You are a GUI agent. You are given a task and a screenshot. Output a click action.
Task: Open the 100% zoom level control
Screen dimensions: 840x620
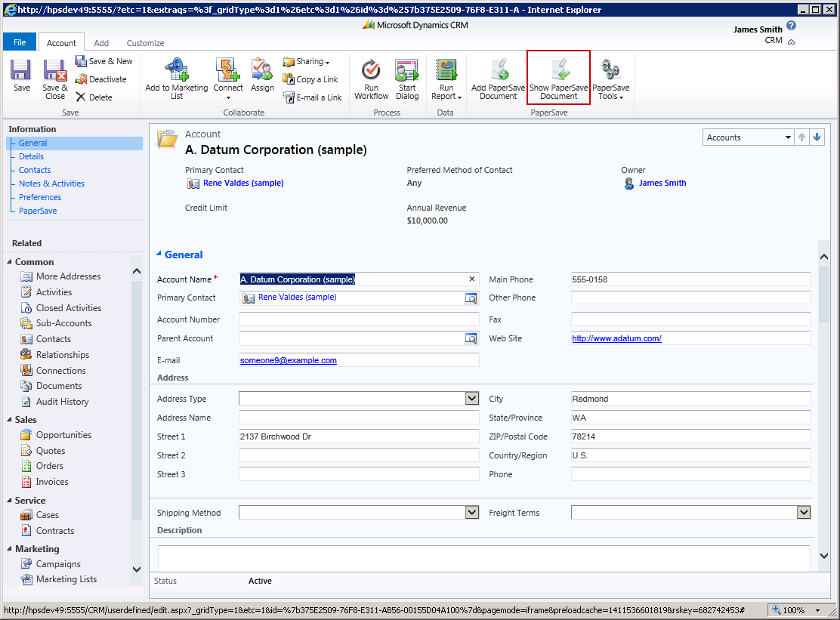click(x=797, y=610)
